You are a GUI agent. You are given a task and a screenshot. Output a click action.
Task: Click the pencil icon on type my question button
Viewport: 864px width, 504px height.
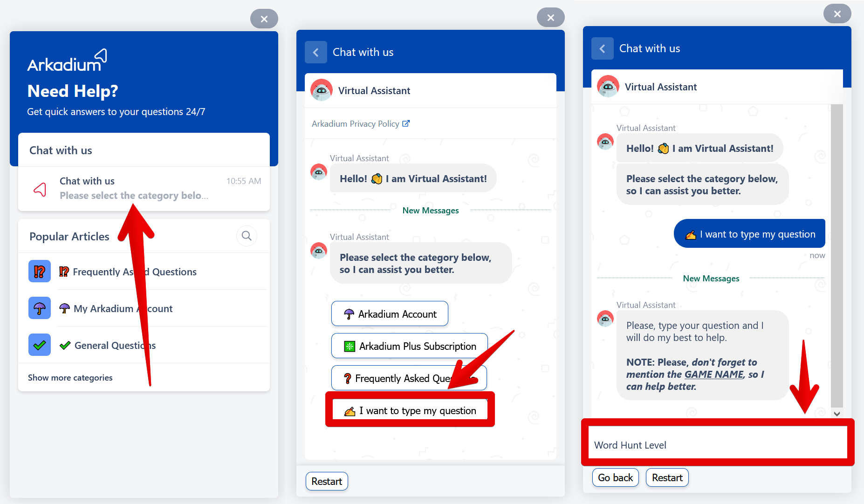pos(350,411)
